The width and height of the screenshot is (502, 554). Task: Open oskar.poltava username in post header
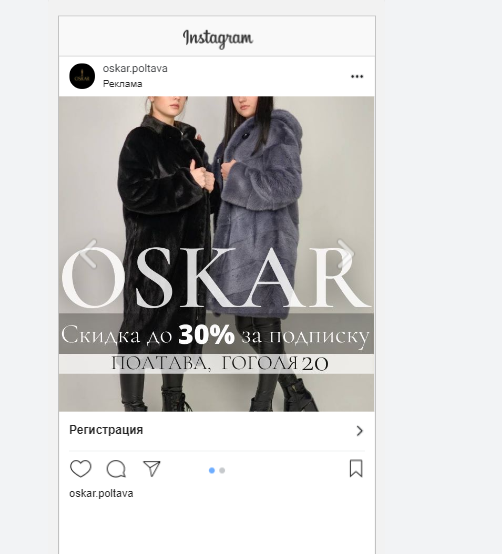135,68
